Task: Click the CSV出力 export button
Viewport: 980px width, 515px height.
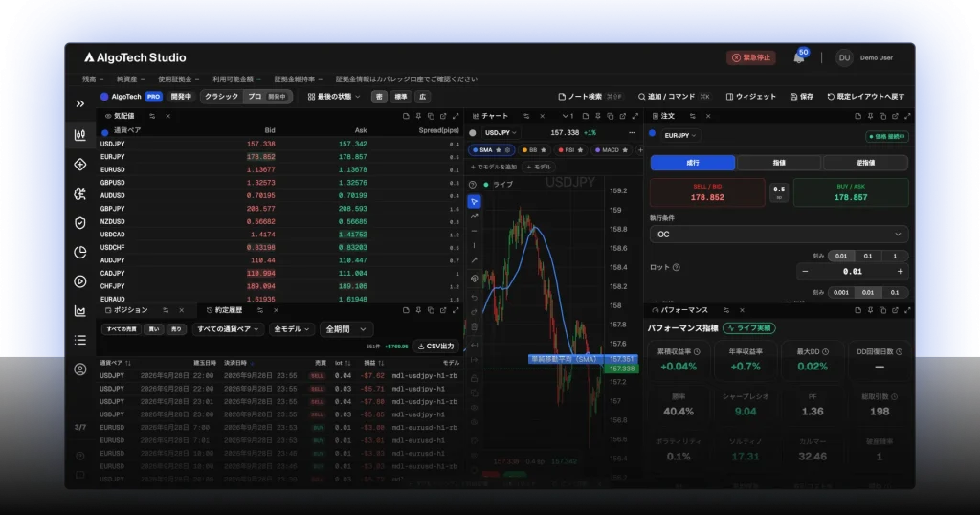Action: pyautogui.click(x=435, y=347)
